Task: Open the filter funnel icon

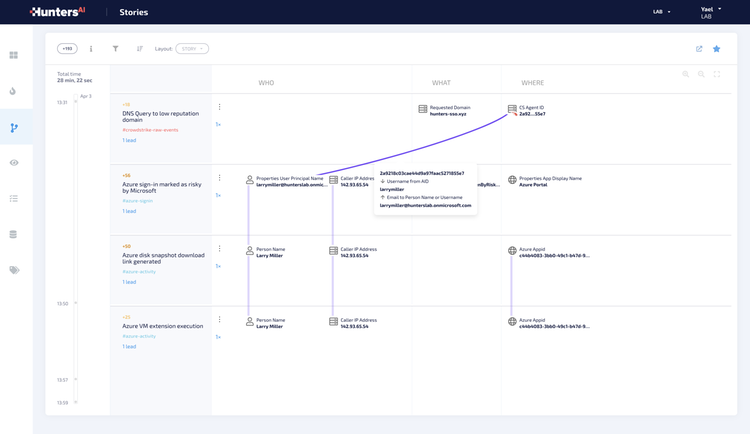Action: coord(115,49)
